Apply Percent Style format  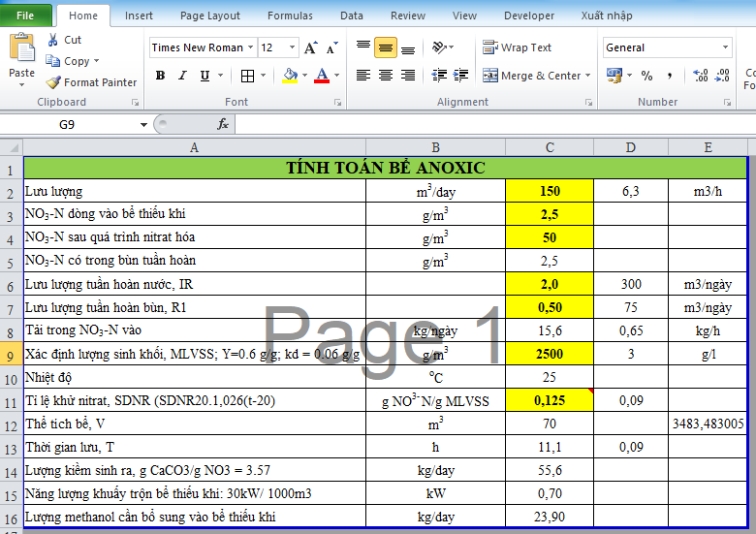pyautogui.click(x=646, y=76)
